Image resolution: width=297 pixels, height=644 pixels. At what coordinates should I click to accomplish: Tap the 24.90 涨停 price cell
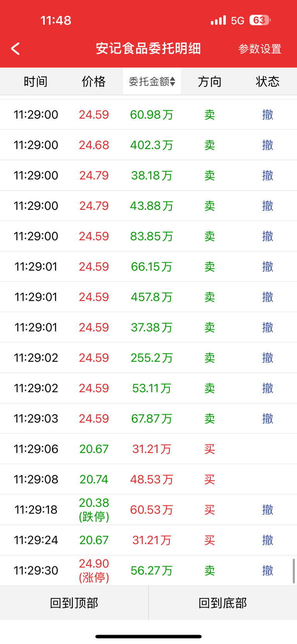(94, 571)
